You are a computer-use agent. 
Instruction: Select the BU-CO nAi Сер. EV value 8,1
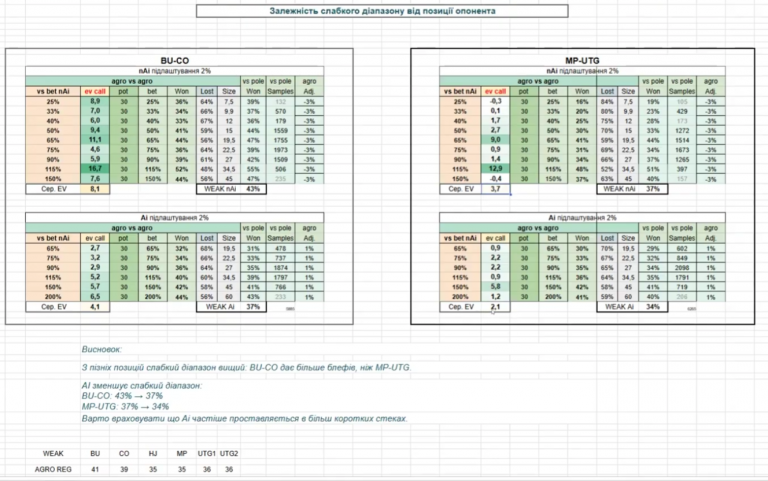95,189
